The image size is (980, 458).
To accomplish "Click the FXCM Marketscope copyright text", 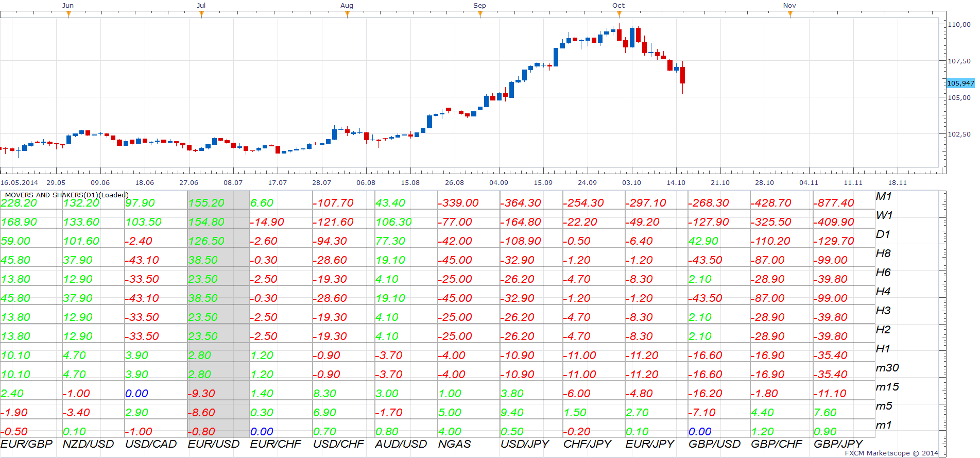I will (891, 453).
